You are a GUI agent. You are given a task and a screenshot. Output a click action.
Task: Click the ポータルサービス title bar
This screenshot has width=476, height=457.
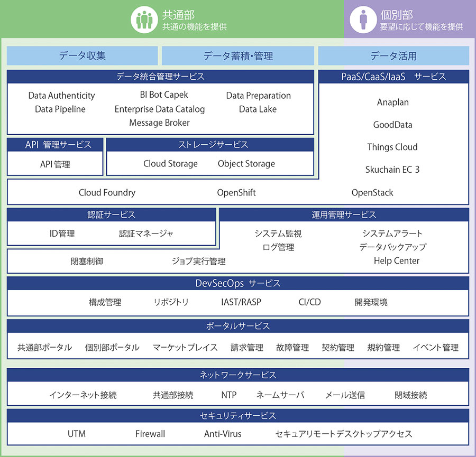coord(238,326)
